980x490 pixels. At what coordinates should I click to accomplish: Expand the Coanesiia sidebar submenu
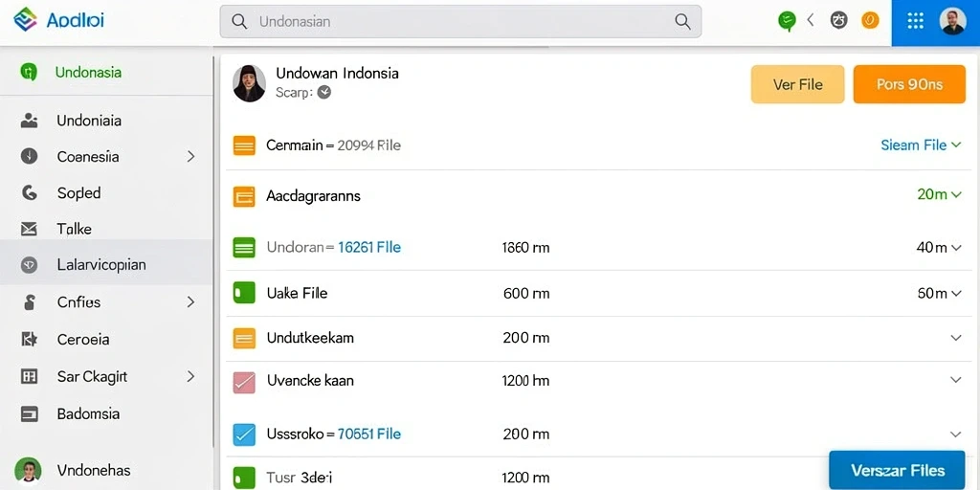pyautogui.click(x=190, y=156)
